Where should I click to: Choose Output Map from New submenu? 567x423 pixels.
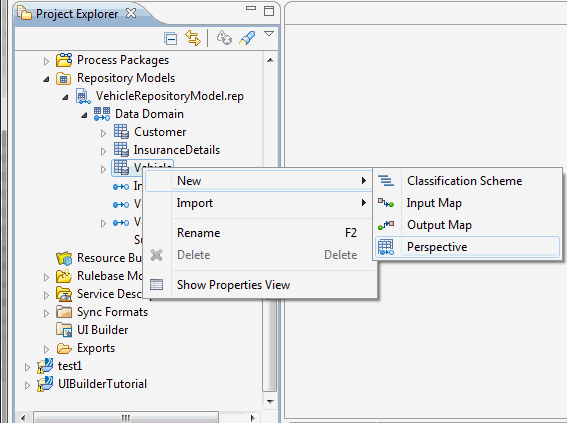click(x=468, y=225)
